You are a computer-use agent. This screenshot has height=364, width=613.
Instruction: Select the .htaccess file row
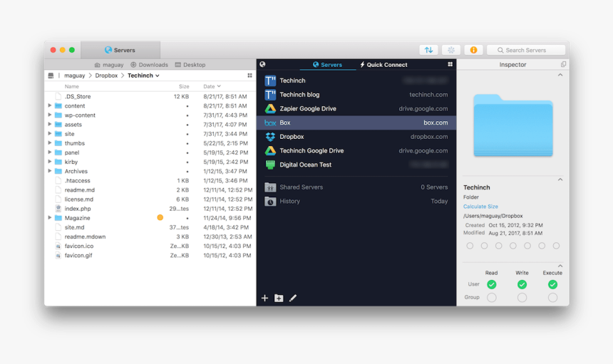pyautogui.click(x=150, y=180)
